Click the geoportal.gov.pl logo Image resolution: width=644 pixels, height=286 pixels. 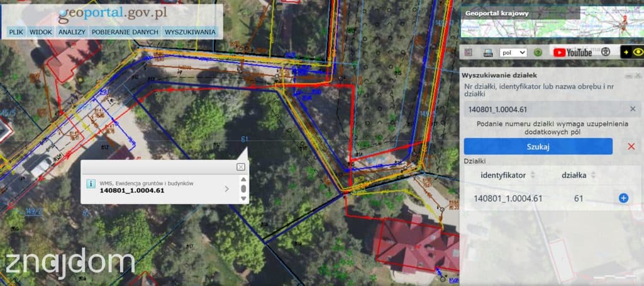pos(113,14)
